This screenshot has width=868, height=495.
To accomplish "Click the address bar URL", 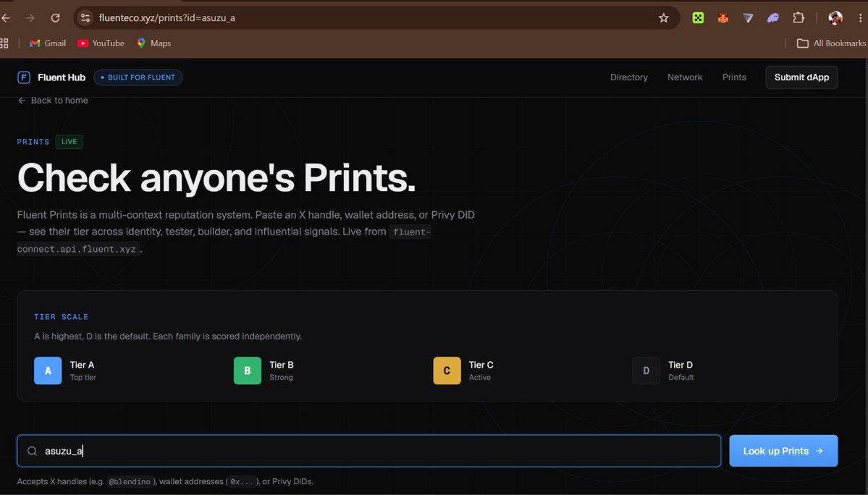I will click(x=167, y=17).
